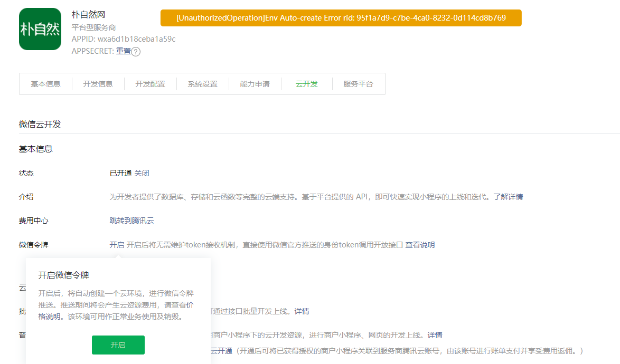Click 关闭 next to 已开通 status

(142, 173)
